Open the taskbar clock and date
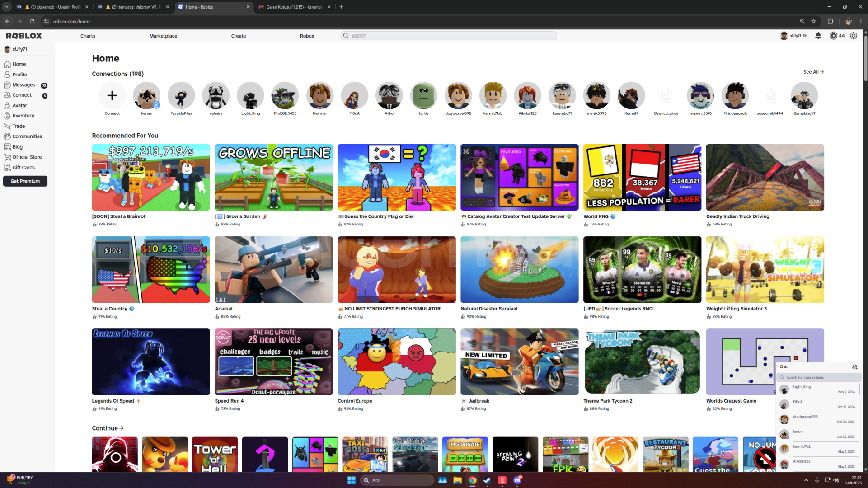The height and width of the screenshot is (488, 868). coord(853,480)
